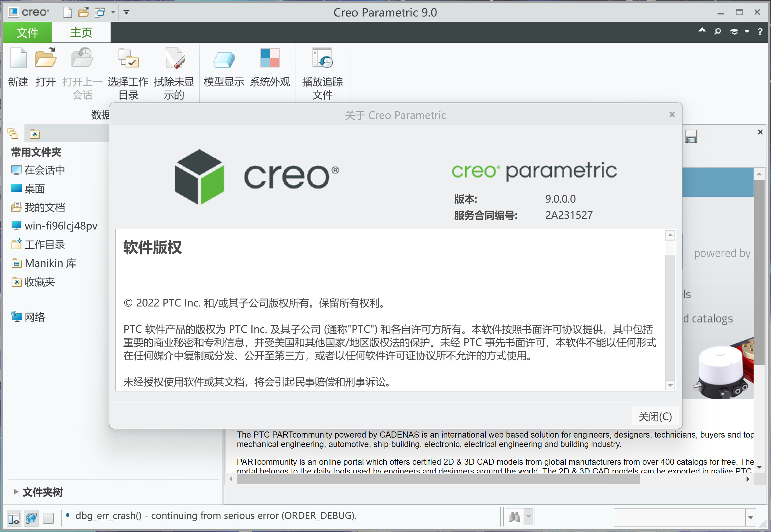The height and width of the screenshot is (532, 771).
Task: Switch to the 主页 ribbon tab
Action: [x=81, y=32]
